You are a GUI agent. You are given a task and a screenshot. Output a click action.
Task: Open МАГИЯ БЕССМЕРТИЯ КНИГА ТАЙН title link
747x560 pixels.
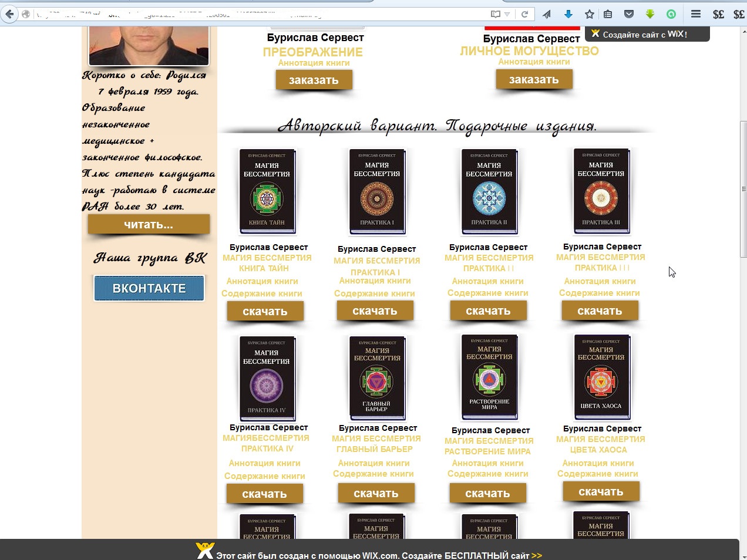(267, 263)
